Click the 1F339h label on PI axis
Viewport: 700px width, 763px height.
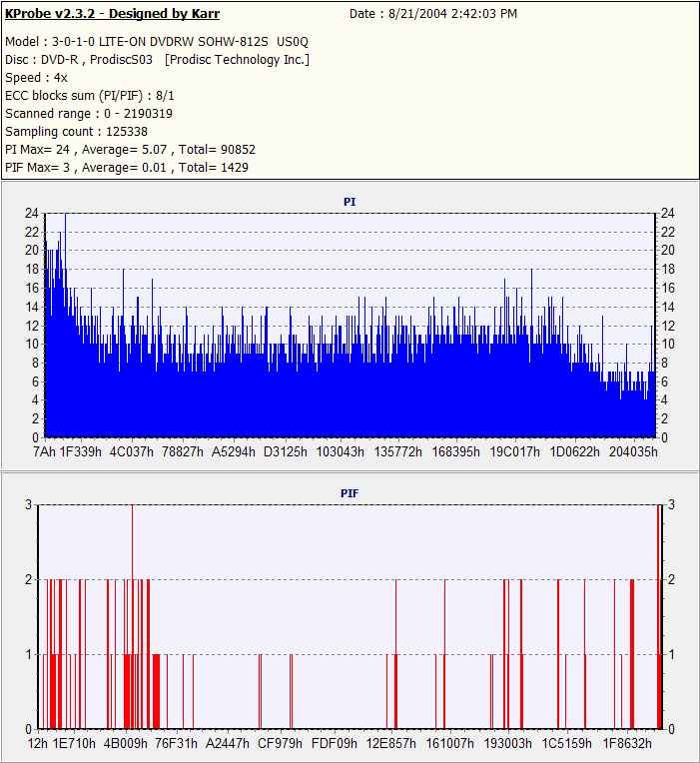(x=81, y=452)
